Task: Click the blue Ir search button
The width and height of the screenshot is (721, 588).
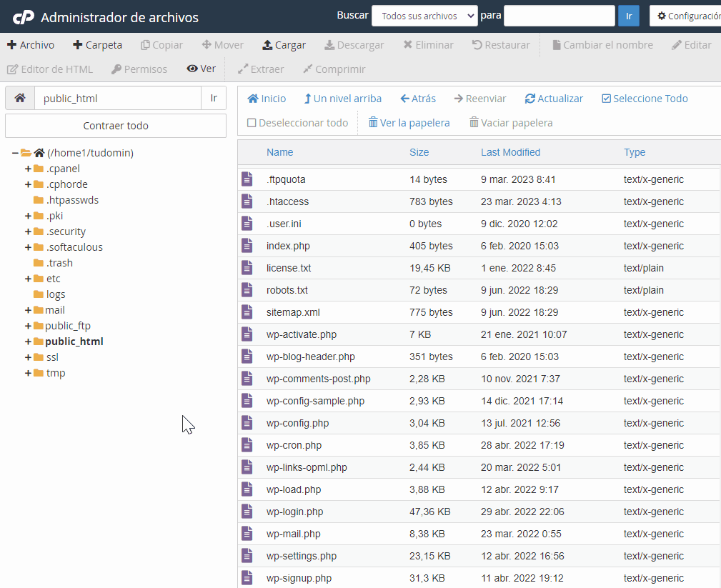Action: pyautogui.click(x=629, y=16)
